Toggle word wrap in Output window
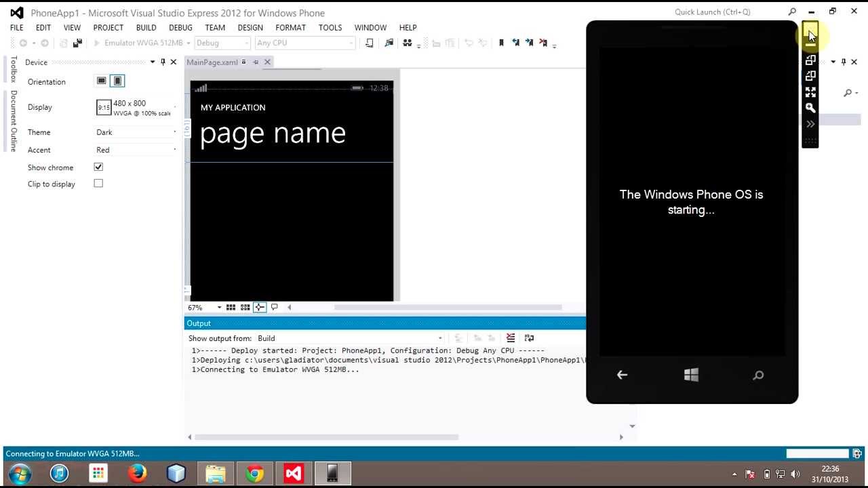Screen dimensions: 868x488 pos(529,338)
